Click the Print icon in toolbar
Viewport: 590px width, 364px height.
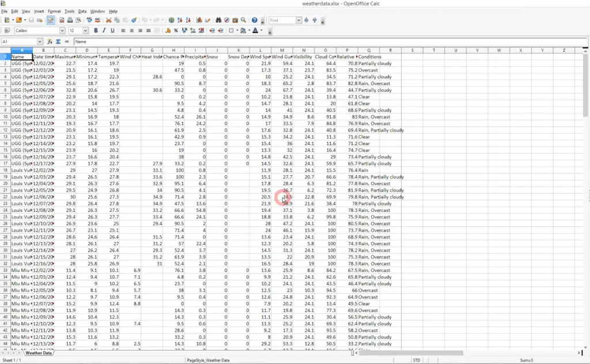click(x=69, y=20)
